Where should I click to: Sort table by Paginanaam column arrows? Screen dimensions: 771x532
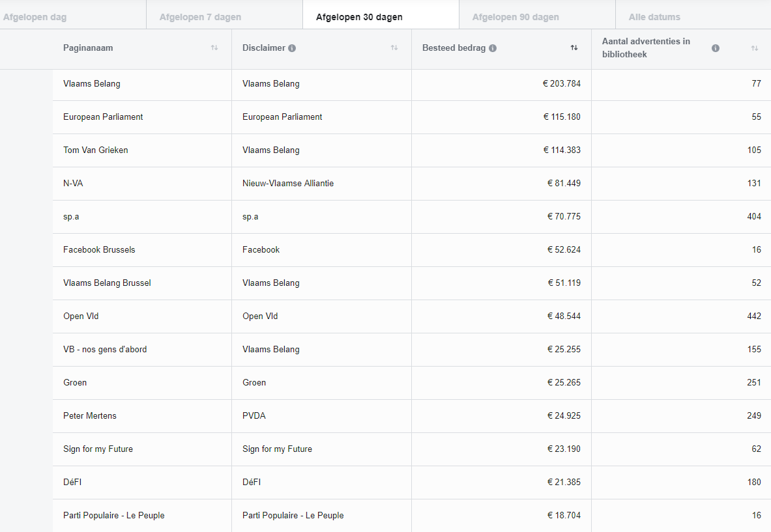coord(214,48)
